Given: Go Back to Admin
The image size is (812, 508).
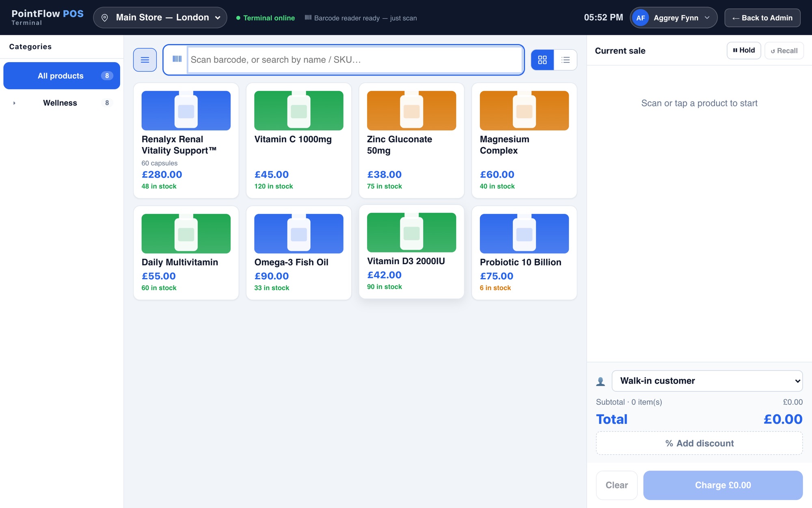Looking at the screenshot, I should point(762,18).
